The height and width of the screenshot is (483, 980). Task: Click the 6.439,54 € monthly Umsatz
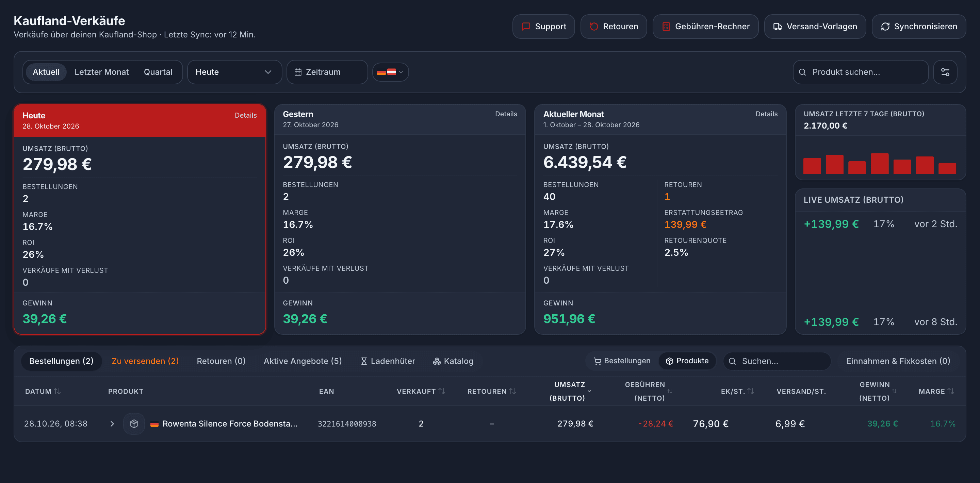click(x=585, y=162)
